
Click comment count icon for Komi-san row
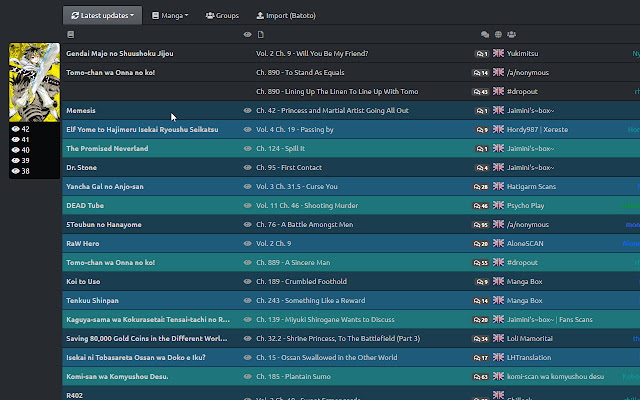(482, 376)
